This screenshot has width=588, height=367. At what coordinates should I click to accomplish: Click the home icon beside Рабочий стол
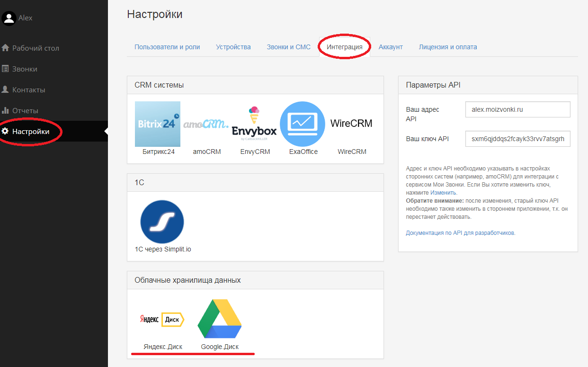tap(6, 48)
